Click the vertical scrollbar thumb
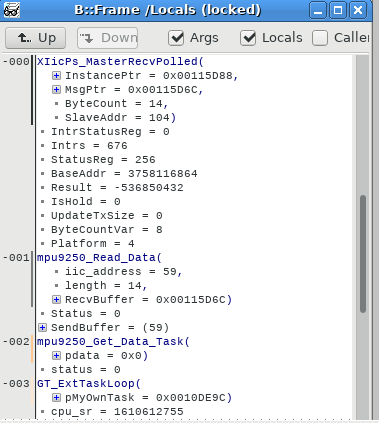This screenshot has width=379, height=423. [x=363, y=254]
